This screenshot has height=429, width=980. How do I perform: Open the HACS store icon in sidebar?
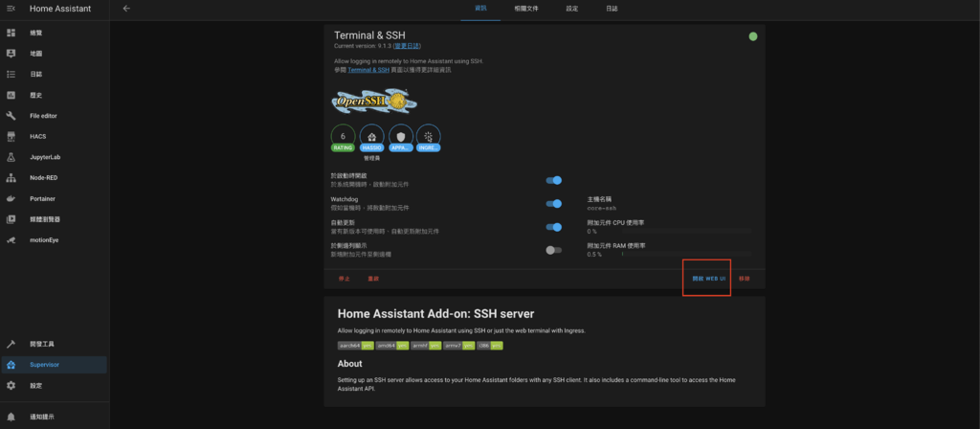pos(11,136)
